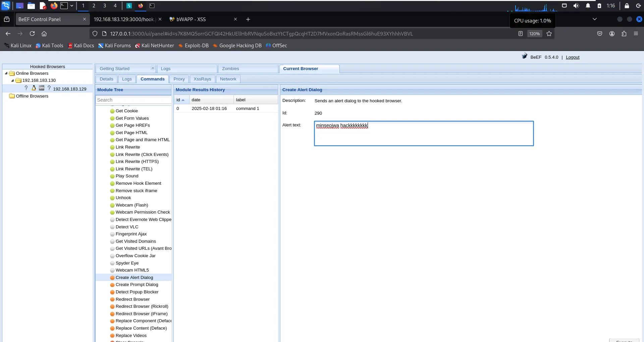Open Google Hacking DB bookmark
The height and width of the screenshot is (342, 644).
(x=237, y=46)
